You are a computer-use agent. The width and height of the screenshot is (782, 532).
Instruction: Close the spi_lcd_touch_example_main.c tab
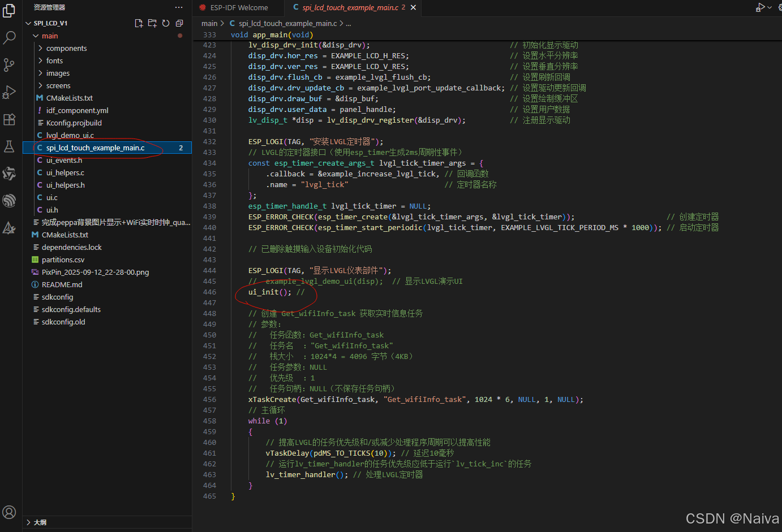(414, 7)
